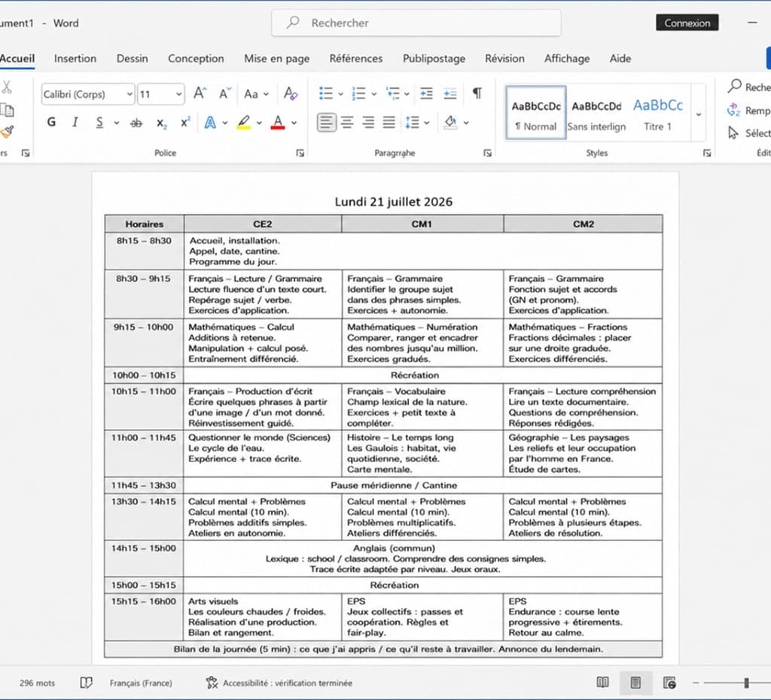Open Conception tab
771x700 pixels.
[x=196, y=59]
